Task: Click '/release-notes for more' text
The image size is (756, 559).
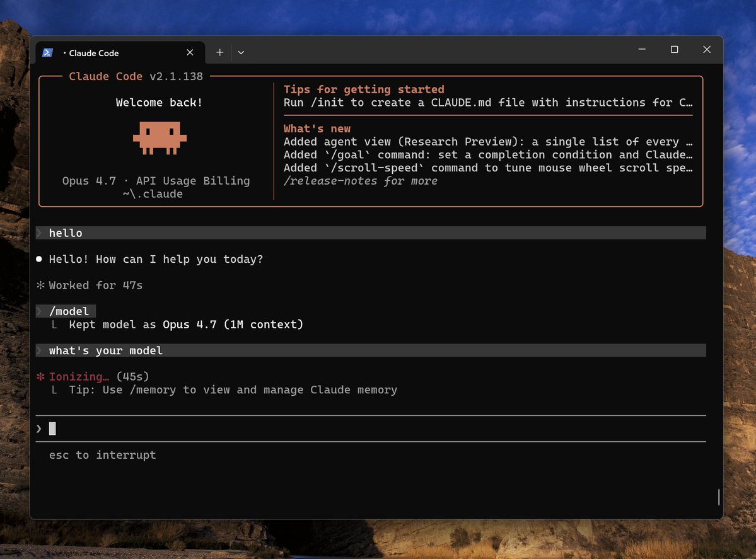Action: [361, 181]
